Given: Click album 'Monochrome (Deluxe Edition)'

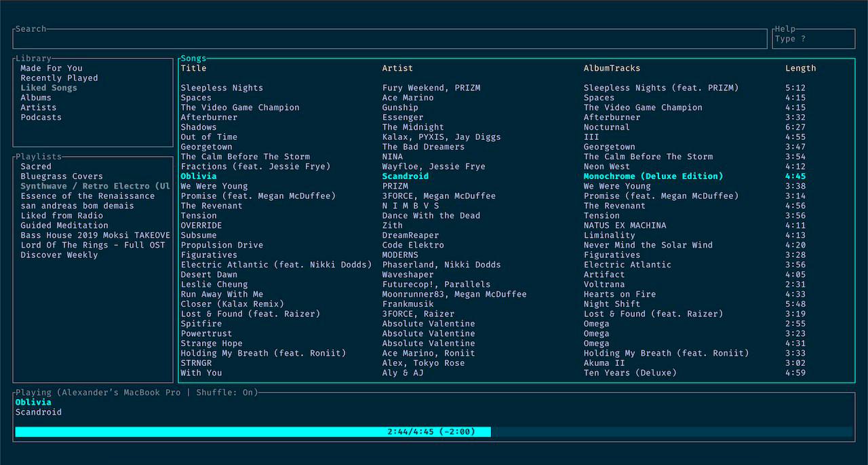Looking at the screenshot, I should 654,176.
